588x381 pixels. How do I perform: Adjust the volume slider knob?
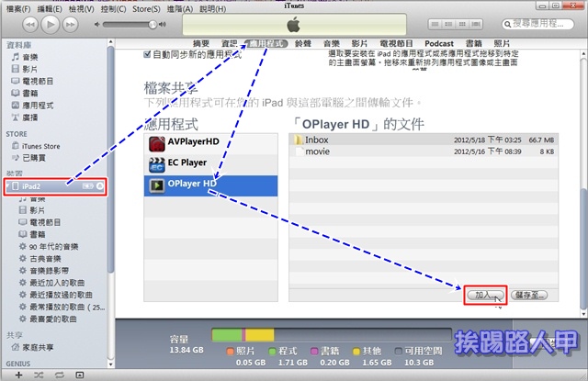tap(152, 25)
